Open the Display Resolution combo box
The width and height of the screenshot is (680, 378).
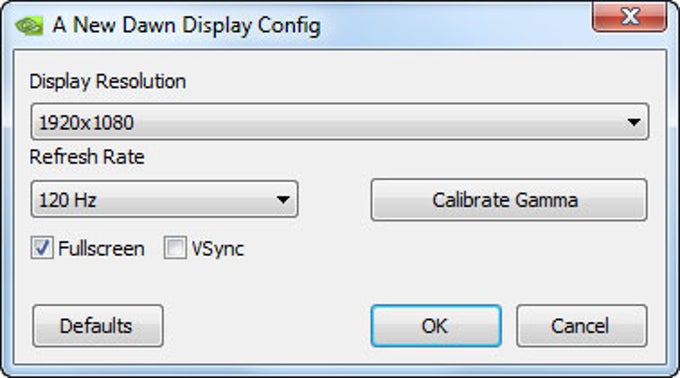tap(340, 122)
